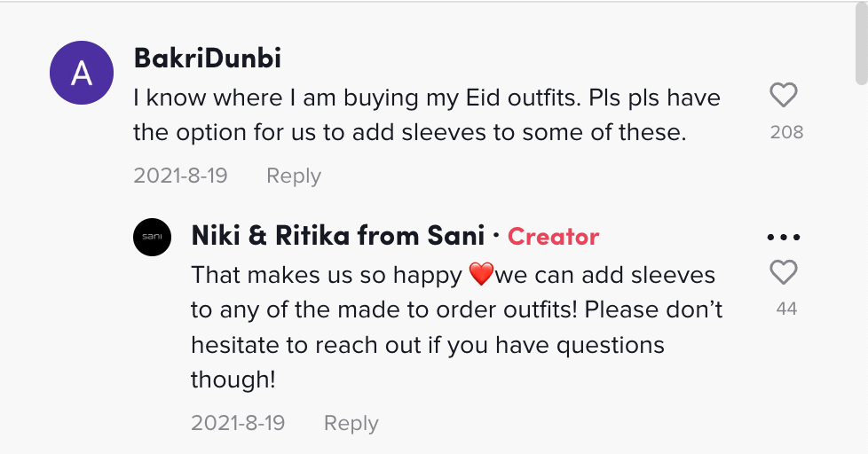Screen dimensions: 868x454
Task: Open more options for Sani's reply
Action: pos(784,238)
